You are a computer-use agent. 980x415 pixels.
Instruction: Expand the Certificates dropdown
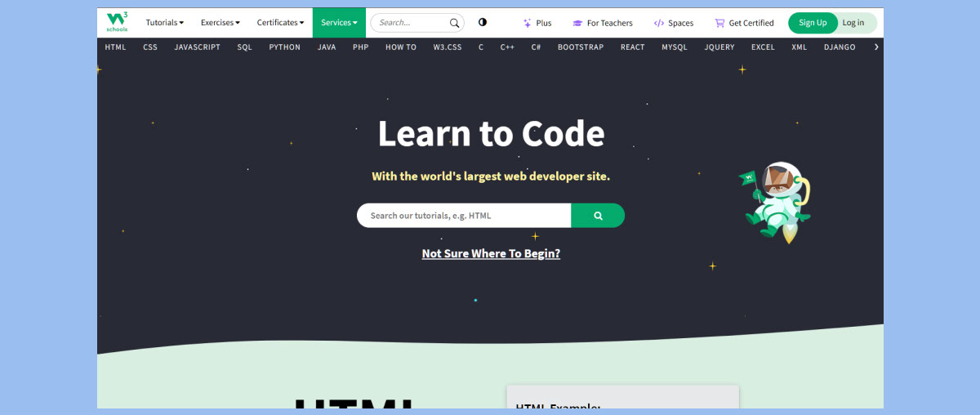pyautogui.click(x=280, y=23)
